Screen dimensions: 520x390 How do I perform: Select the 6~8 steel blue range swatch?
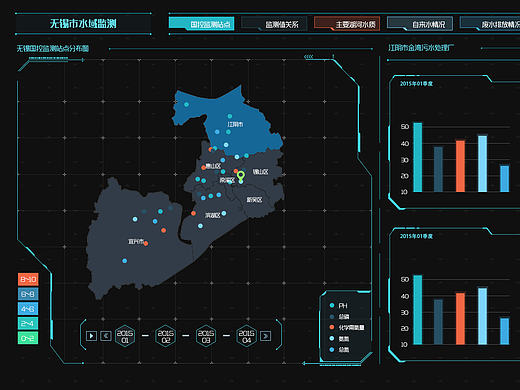pyautogui.click(x=28, y=294)
